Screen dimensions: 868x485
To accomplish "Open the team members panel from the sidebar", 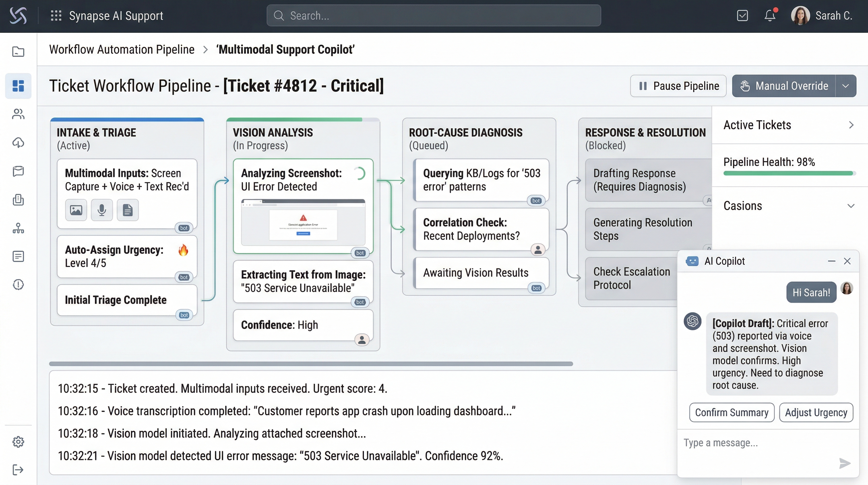I will pos(18,114).
